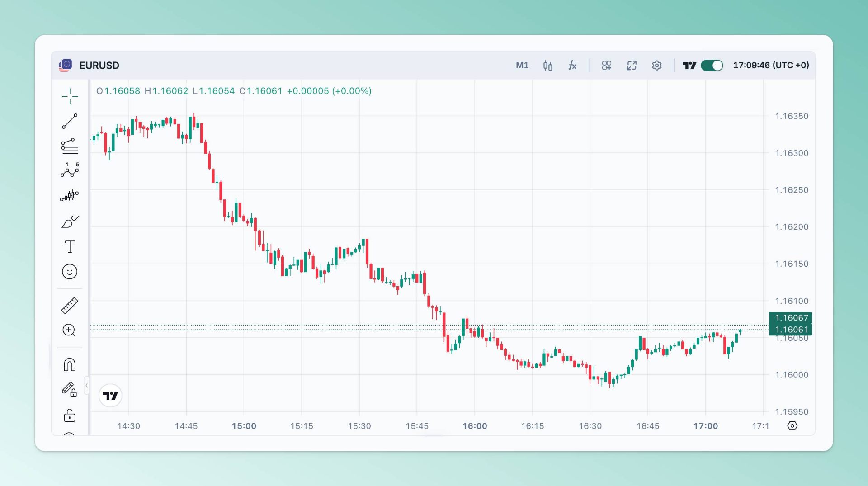Click the open value O1.16058
The image size is (868, 486).
pyautogui.click(x=118, y=91)
